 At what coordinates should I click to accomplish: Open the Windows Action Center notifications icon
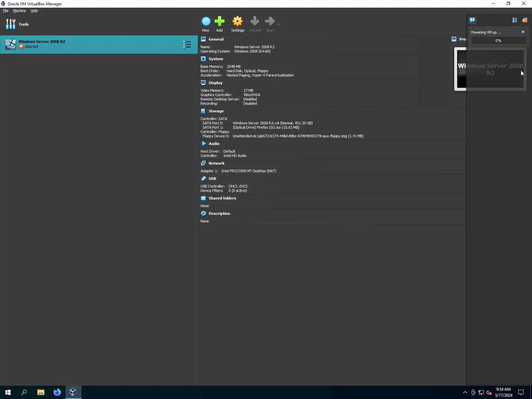coord(521,392)
